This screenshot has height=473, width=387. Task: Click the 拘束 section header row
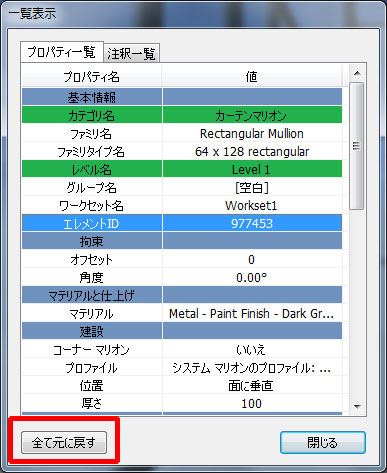[x=182, y=241]
